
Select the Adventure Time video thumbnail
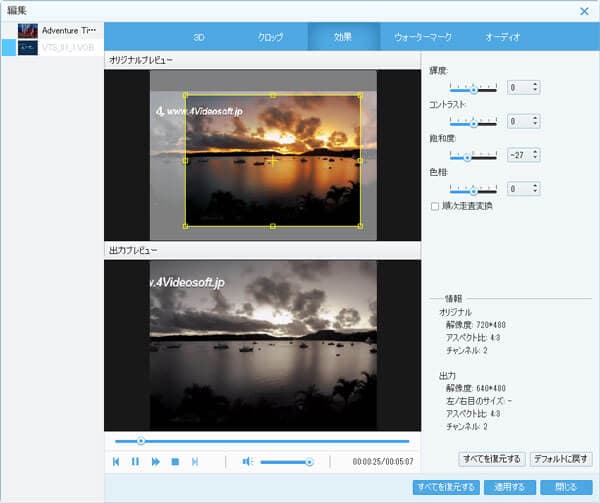tap(28, 30)
